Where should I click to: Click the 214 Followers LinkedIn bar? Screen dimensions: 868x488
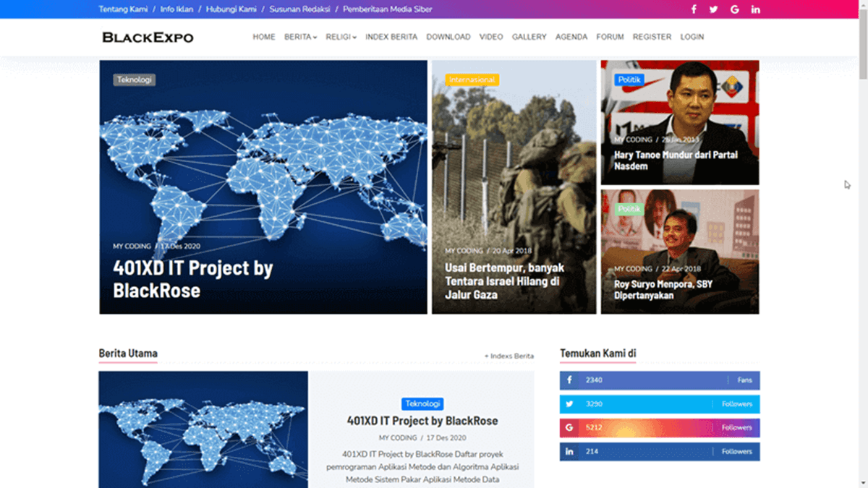(x=660, y=452)
